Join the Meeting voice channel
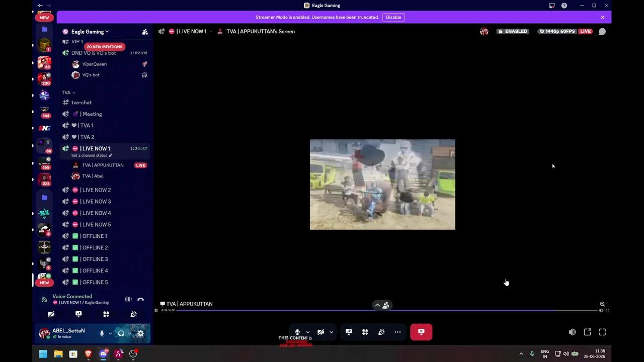The image size is (644, 362). click(105, 114)
